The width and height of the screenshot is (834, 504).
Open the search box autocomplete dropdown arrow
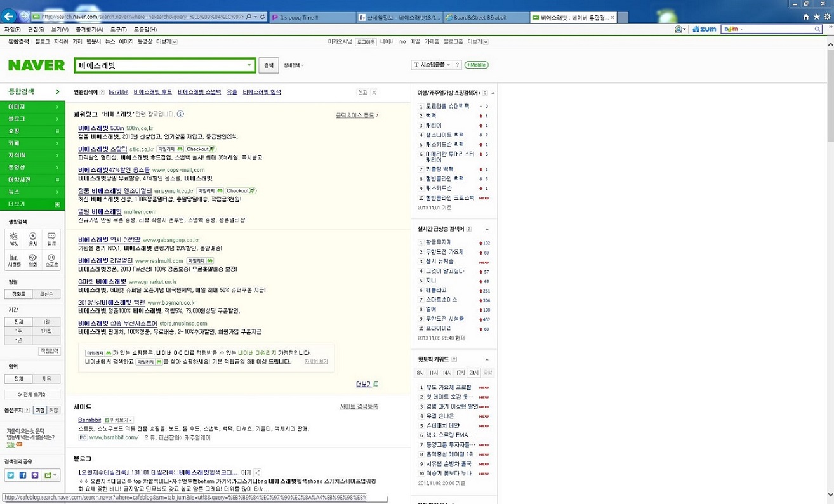pos(249,65)
